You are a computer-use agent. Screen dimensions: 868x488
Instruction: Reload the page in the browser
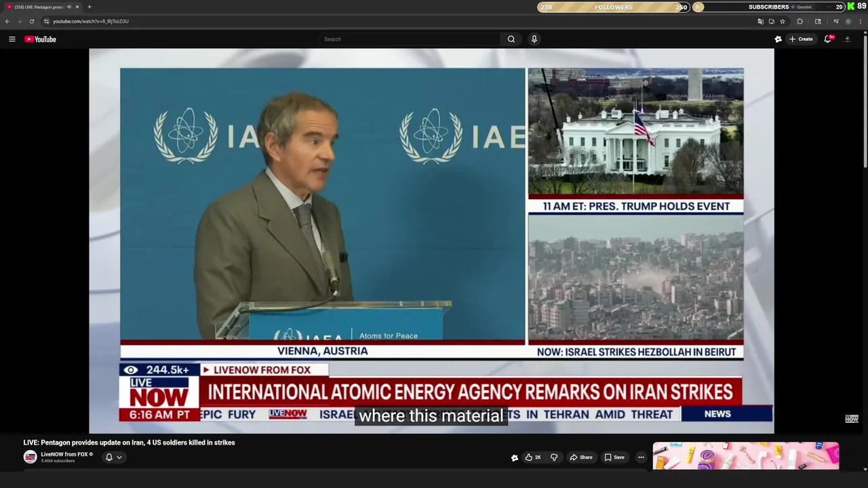point(31,21)
